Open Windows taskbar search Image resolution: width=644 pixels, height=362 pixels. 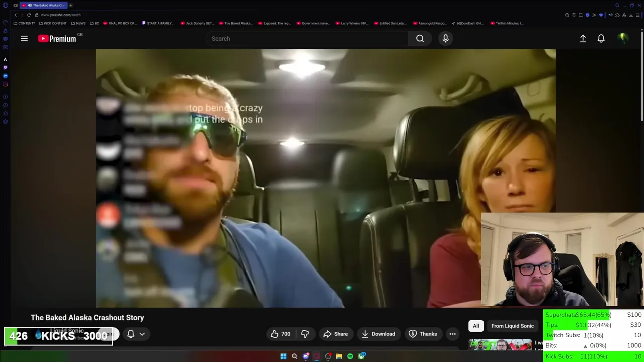294,356
